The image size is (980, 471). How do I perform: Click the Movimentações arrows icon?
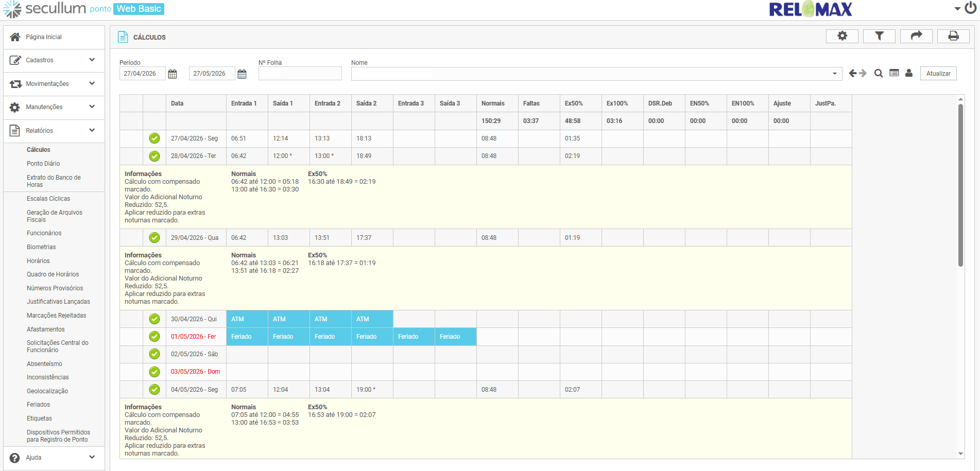[x=15, y=84]
